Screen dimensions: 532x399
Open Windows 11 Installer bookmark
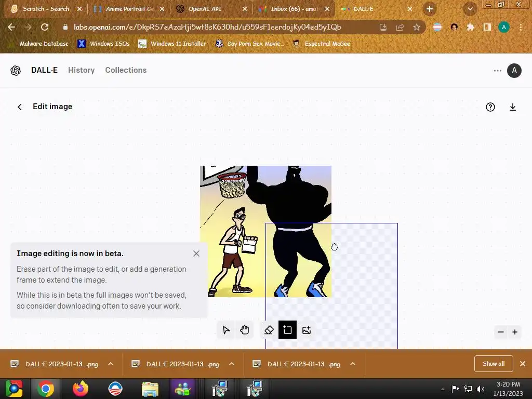tap(172, 44)
